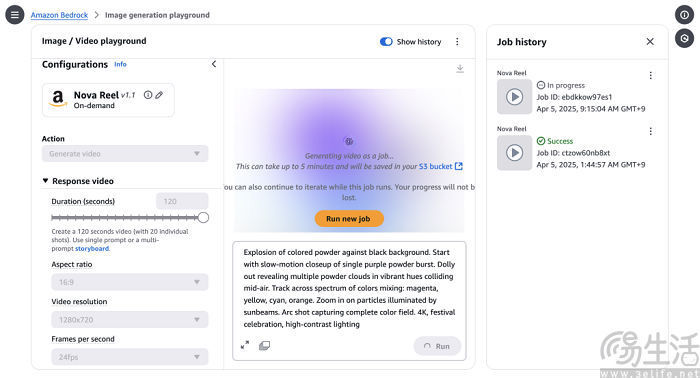The height and width of the screenshot is (378, 700).
Task: Click the In progress status icon
Action: click(x=541, y=85)
